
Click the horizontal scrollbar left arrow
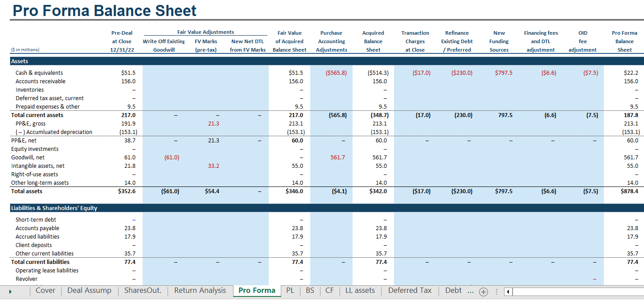click(x=509, y=292)
